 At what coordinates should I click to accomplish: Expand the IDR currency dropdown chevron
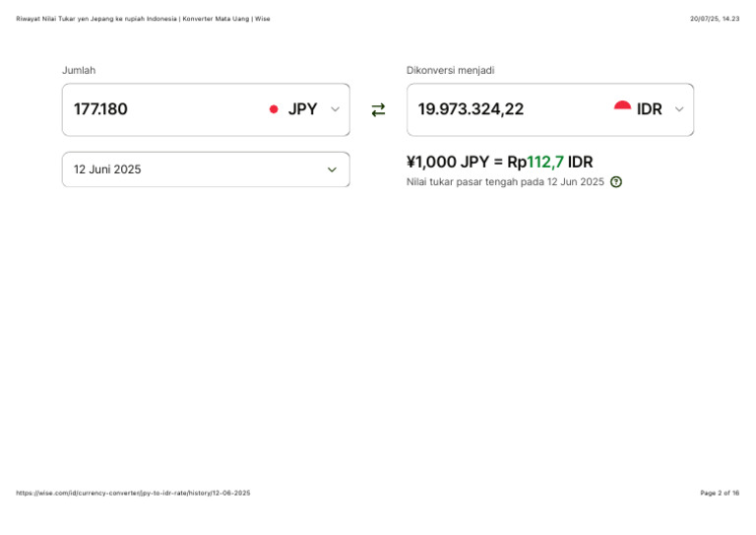(678, 109)
